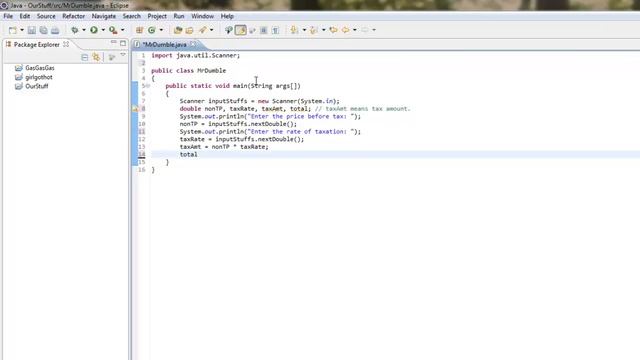Click the warning marker beside line 8
Viewport: 640px width, 360px height.
click(136, 109)
